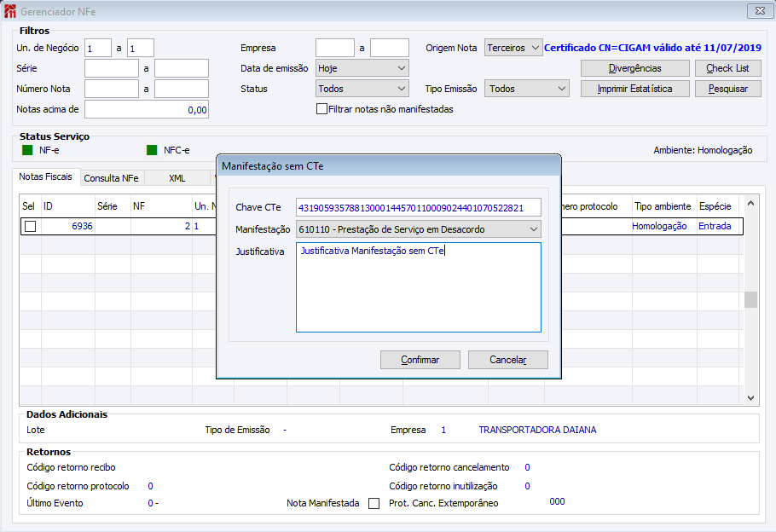Enable Filtrar notas não manifestadas checkbox
The image size is (776, 532).
click(x=321, y=109)
